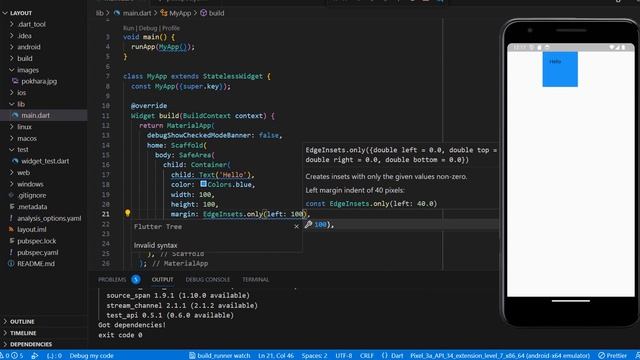Click Debug my code in status bar
Screen dimensions: 640x360
[91, 356]
